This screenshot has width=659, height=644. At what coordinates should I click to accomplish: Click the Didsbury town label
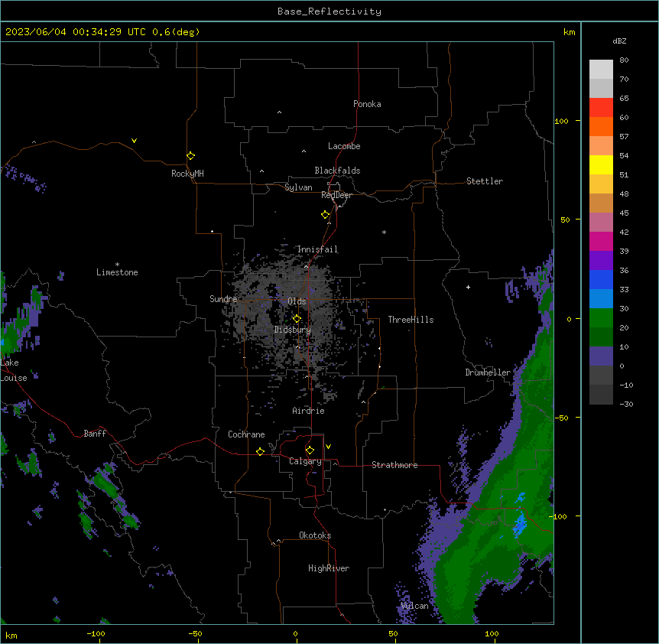point(293,330)
